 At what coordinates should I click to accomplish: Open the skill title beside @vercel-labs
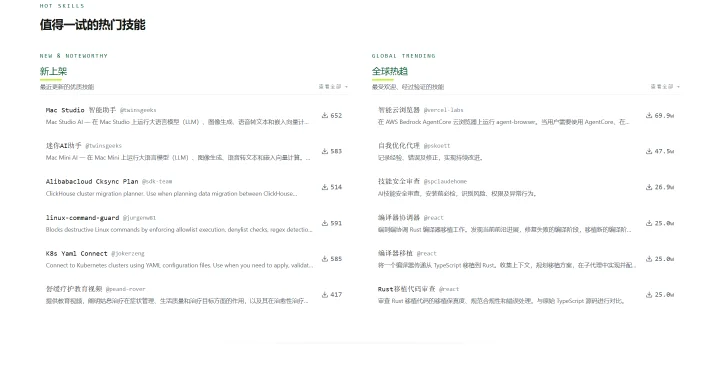399,110
